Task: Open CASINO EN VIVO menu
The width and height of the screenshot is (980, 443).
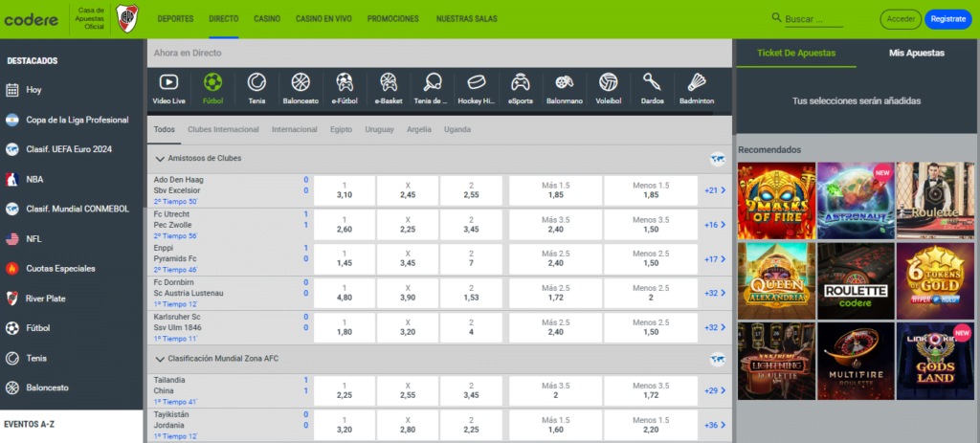Action: tap(323, 19)
